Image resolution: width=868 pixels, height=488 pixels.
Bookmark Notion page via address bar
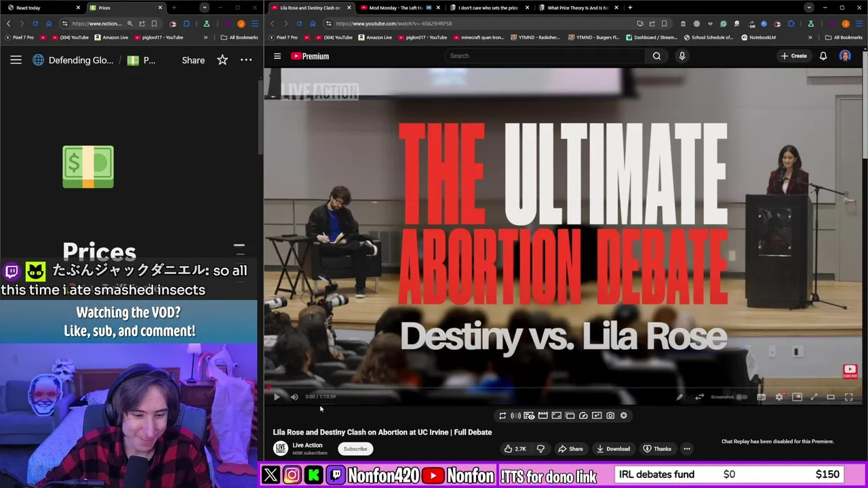coord(154,23)
